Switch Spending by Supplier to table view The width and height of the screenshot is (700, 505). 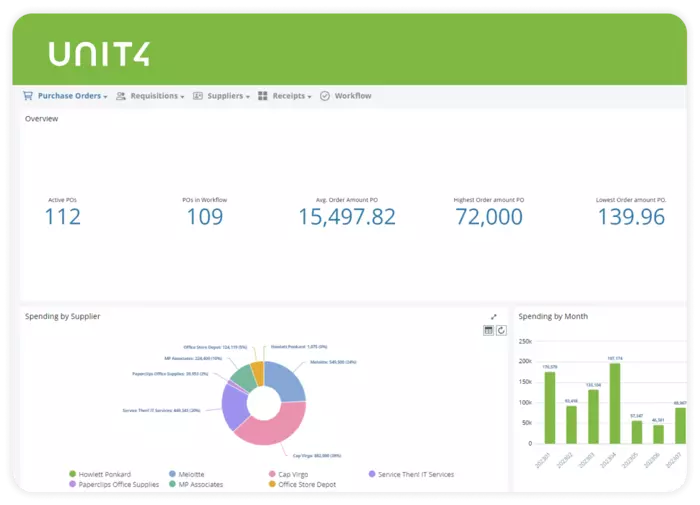click(488, 330)
